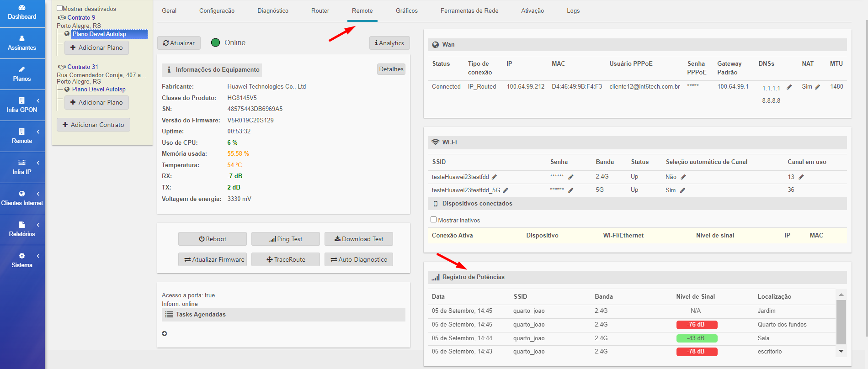Edit auto channel selection for 2.4G
Viewport: 868px width, 369px height.
click(x=683, y=177)
